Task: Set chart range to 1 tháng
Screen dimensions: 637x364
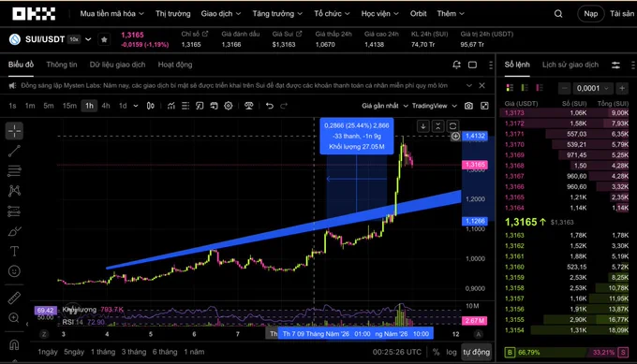Action: [x=103, y=352]
